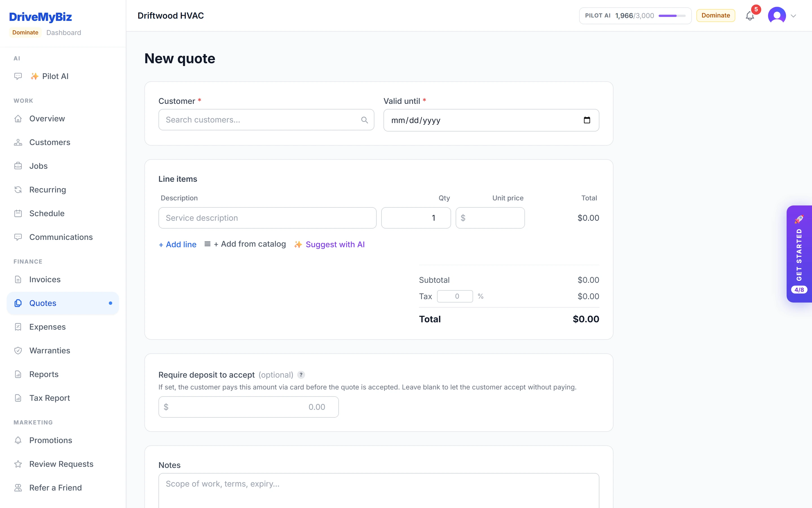
Task: Click the 1,966/3,000 usage text
Action: point(634,16)
